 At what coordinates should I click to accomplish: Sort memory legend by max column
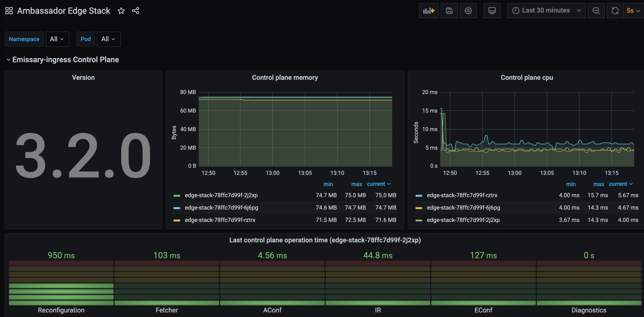357,184
